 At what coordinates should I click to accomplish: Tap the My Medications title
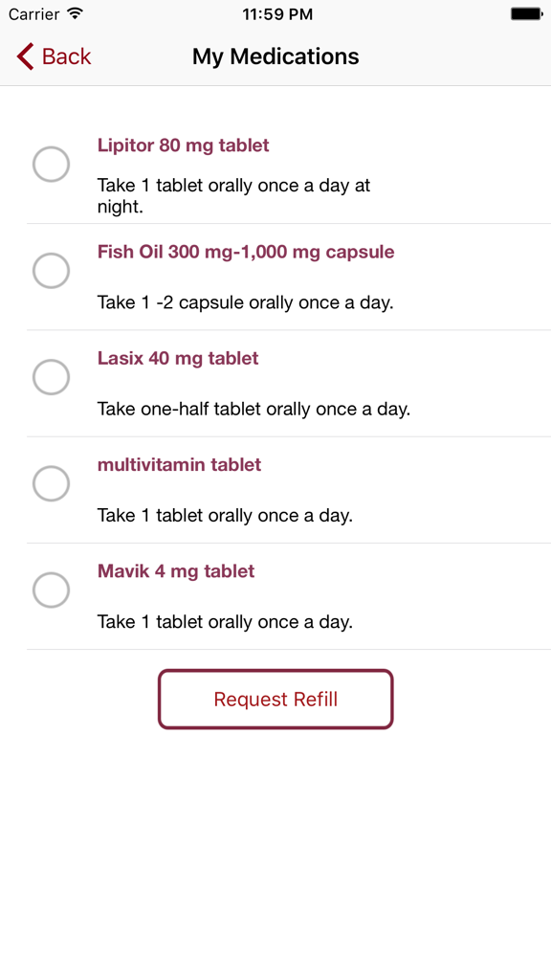[x=275, y=56]
